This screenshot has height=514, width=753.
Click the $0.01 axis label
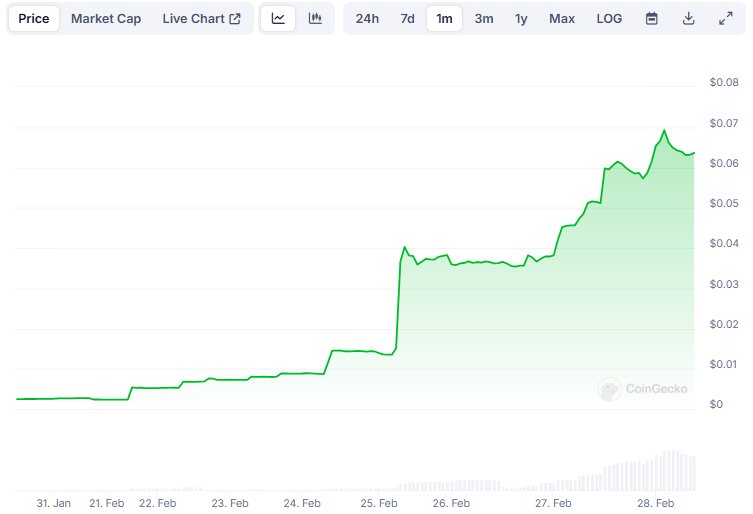[x=724, y=364]
